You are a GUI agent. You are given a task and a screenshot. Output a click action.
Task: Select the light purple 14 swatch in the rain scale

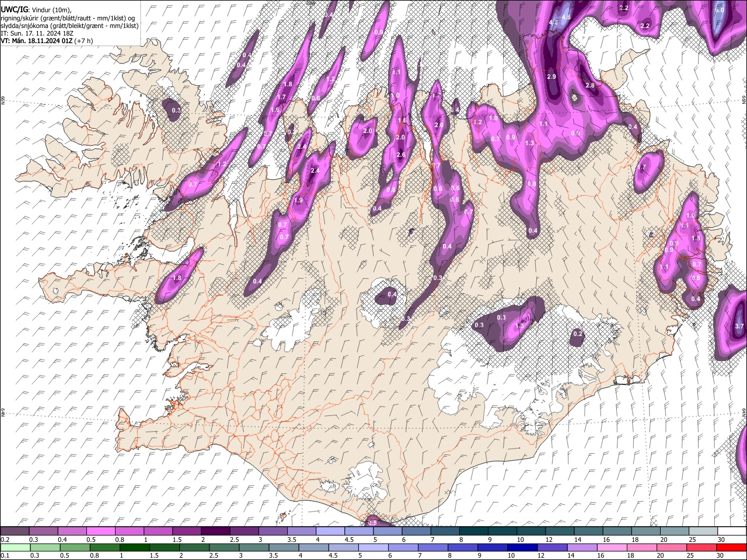pyautogui.click(x=581, y=547)
